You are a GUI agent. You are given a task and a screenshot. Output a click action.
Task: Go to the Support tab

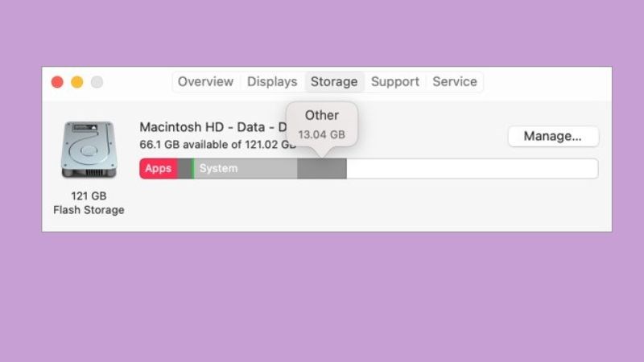pyautogui.click(x=395, y=82)
